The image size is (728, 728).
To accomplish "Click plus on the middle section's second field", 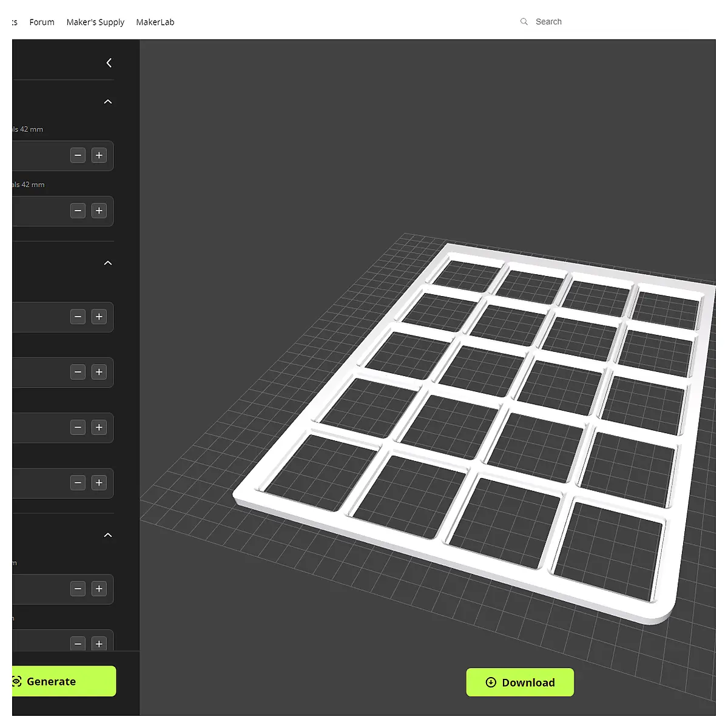I will pyautogui.click(x=99, y=372).
